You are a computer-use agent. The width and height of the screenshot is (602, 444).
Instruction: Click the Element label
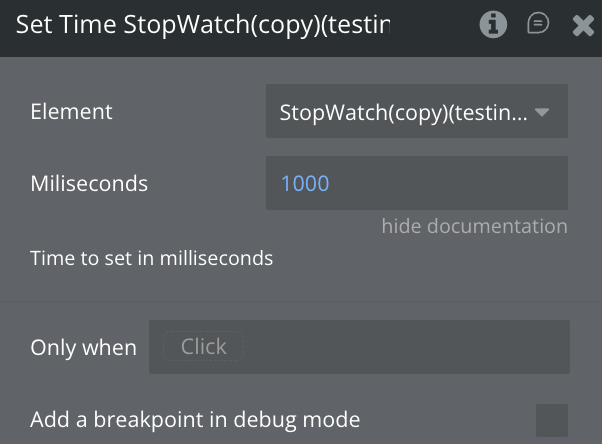(x=72, y=112)
